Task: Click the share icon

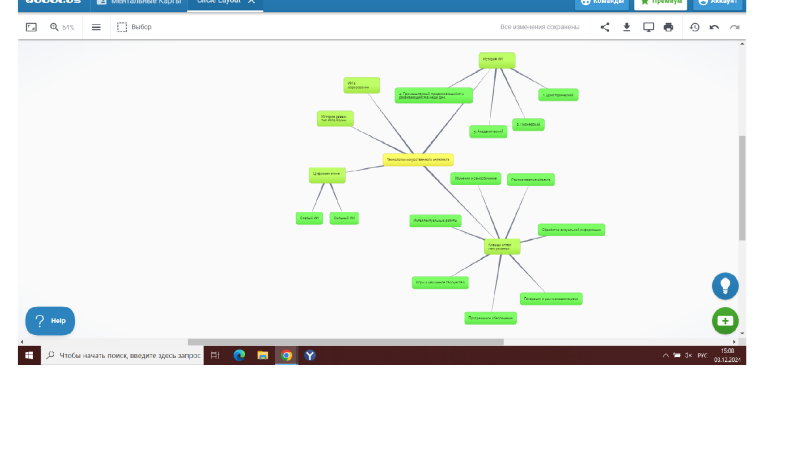Action: (605, 27)
